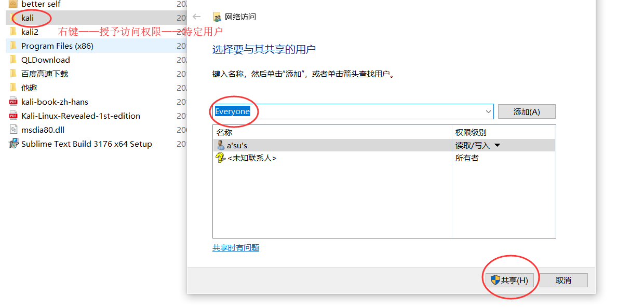
Task: Click the 添加(A) button
Action: point(527,111)
